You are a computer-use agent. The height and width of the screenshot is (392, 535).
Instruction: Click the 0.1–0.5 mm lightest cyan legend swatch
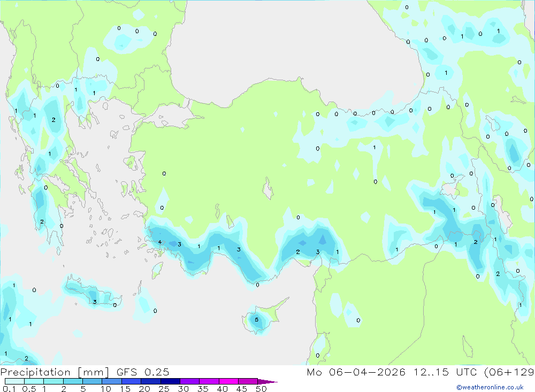[14, 381]
